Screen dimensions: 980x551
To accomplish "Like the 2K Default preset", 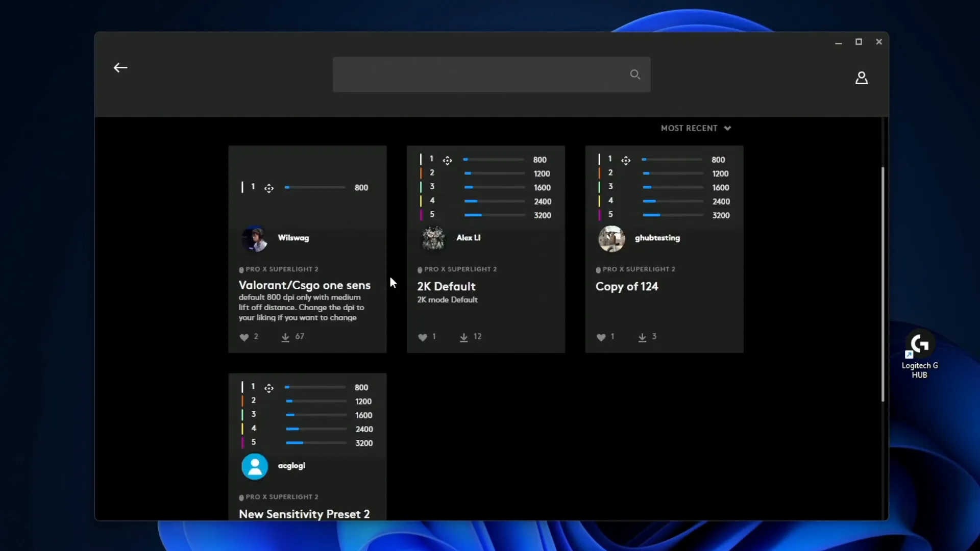I will coord(423,337).
